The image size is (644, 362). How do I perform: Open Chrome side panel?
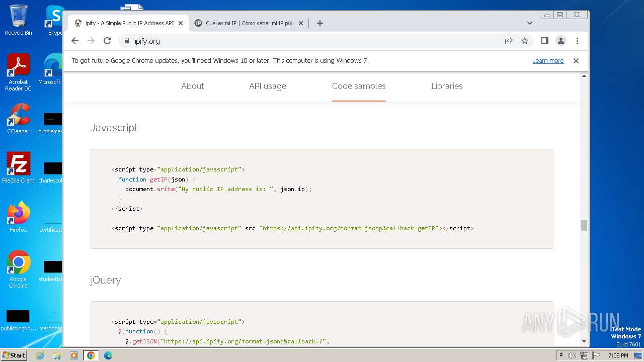point(544,41)
